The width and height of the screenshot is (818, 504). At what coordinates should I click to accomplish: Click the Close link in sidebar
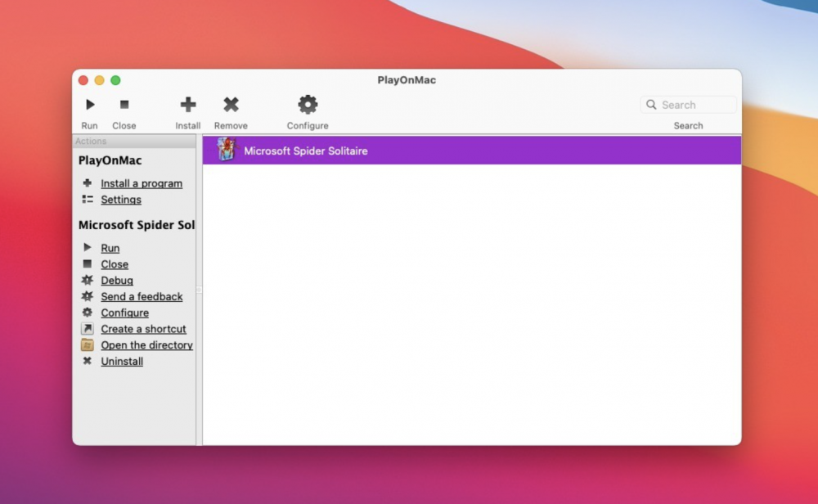[x=115, y=264]
